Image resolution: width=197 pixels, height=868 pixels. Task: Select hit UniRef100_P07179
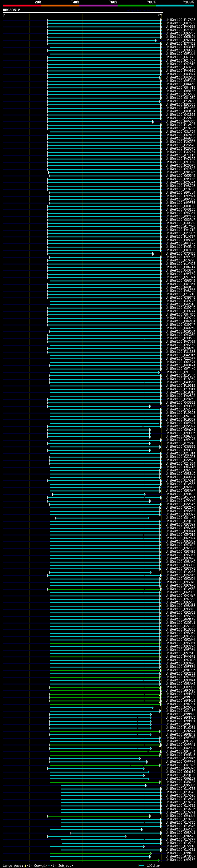[180, 159]
